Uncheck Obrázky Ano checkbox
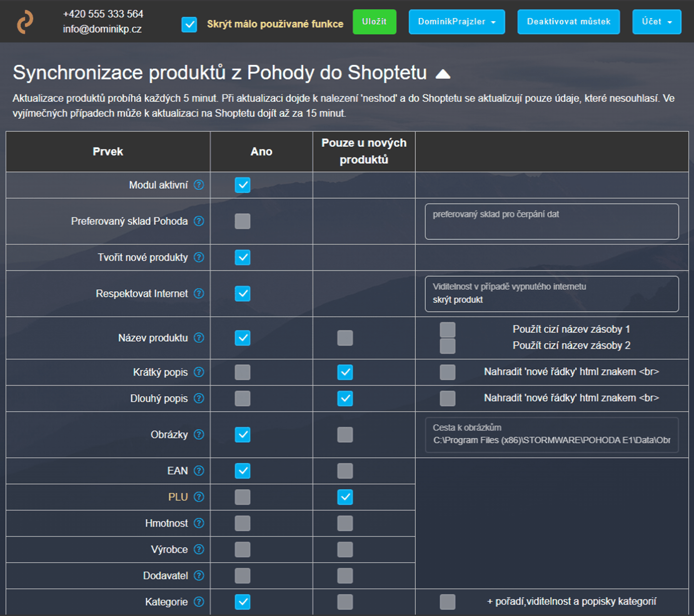The width and height of the screenshot is (694, 616). tap(243, 435)
